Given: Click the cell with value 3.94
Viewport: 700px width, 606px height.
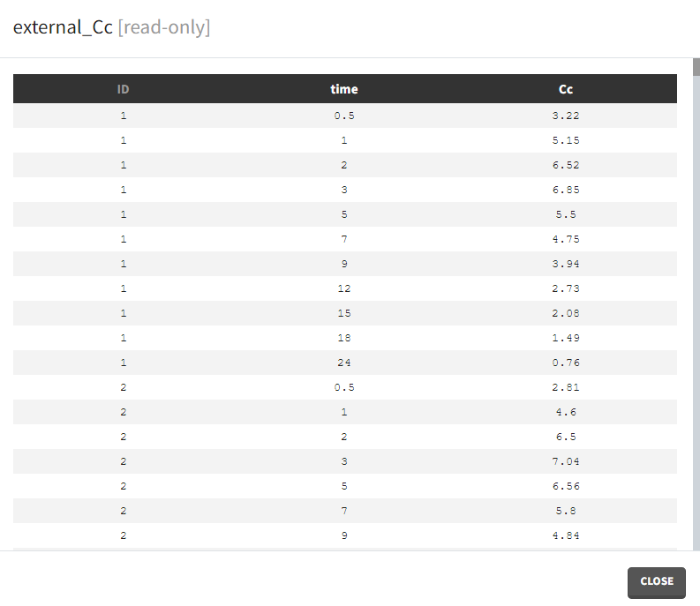Looking at the screenshot, I should click(566, 264).
